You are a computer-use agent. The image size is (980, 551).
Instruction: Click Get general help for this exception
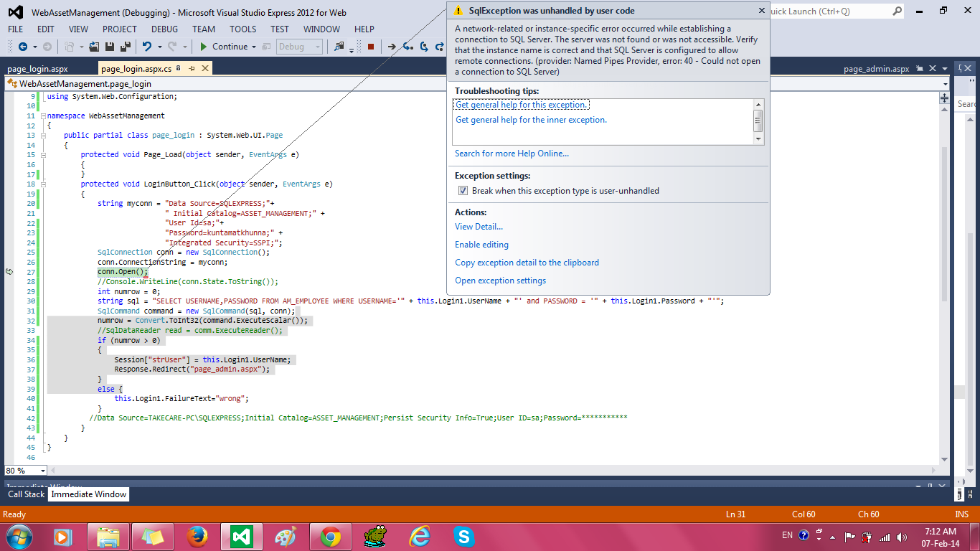[522, 105]
